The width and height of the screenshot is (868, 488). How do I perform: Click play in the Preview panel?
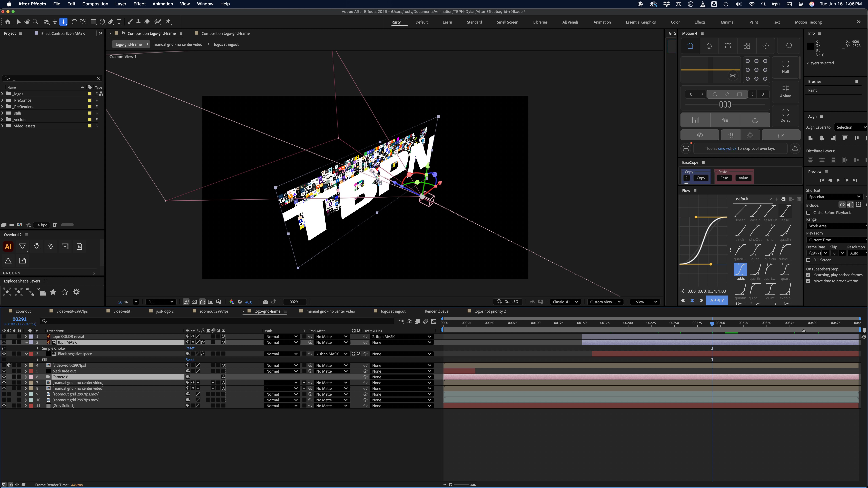838,180
